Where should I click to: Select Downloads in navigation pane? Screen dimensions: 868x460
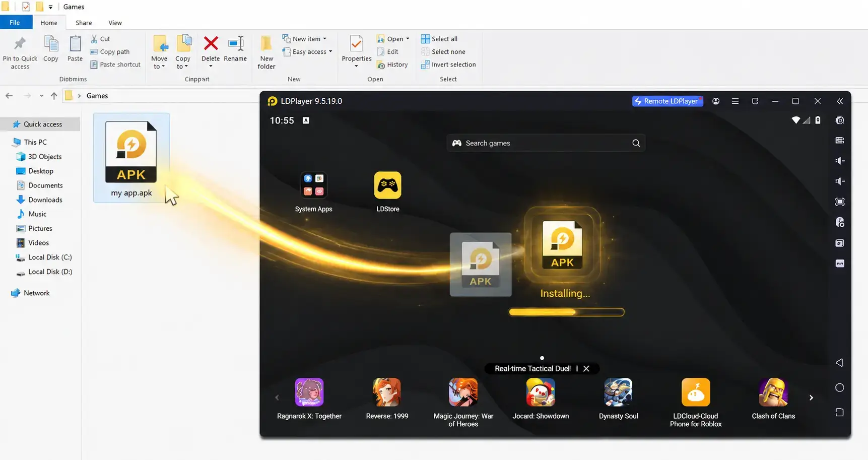click(40, 200)
